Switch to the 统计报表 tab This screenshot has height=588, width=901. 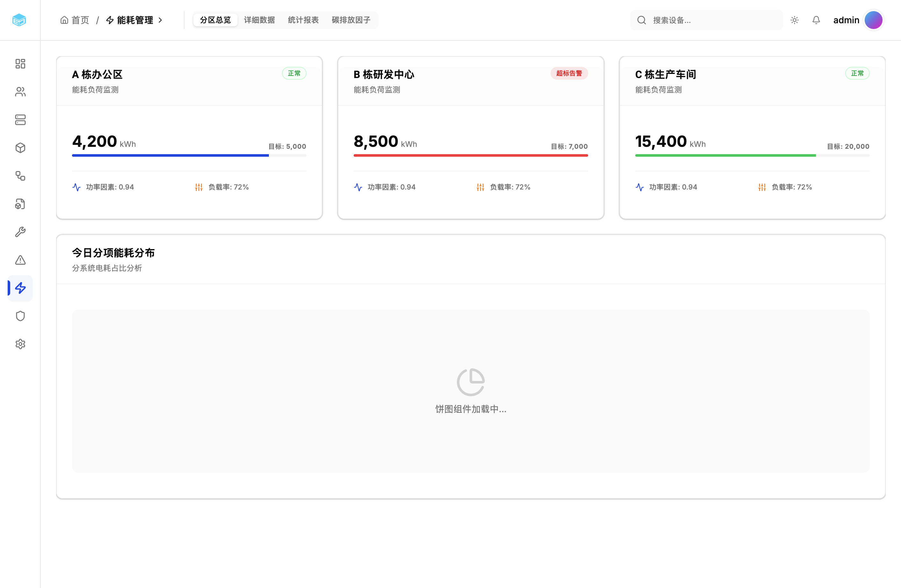(x=303, y=20)
